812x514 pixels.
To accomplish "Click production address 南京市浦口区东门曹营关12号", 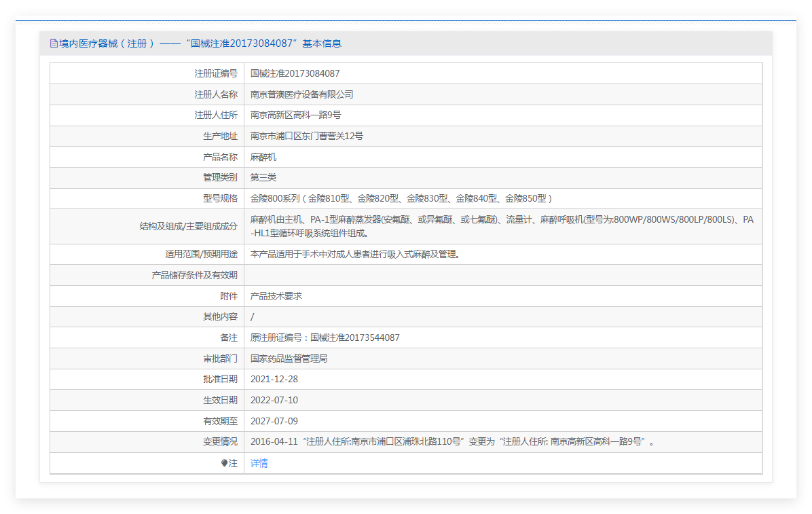I will click(307, 136).
